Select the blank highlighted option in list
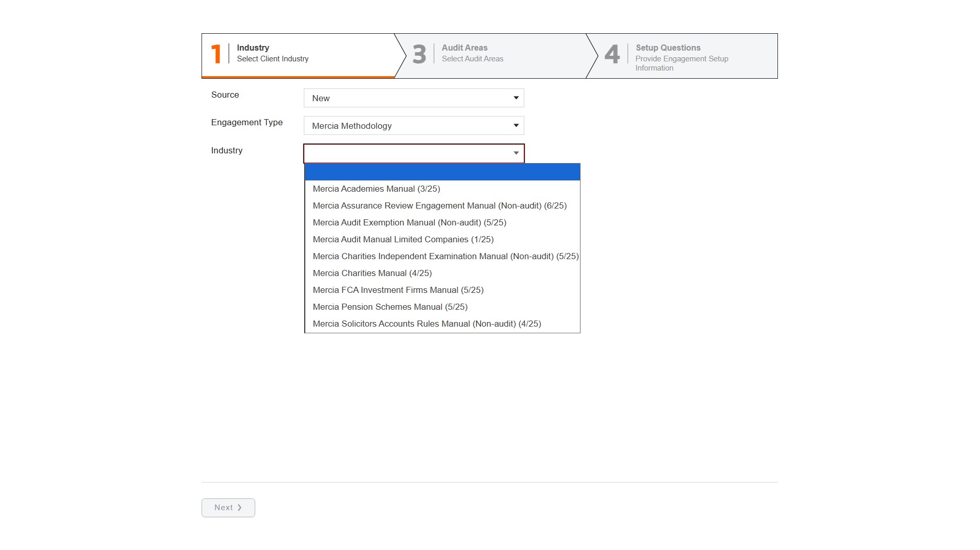 click(x=442, y=172)
